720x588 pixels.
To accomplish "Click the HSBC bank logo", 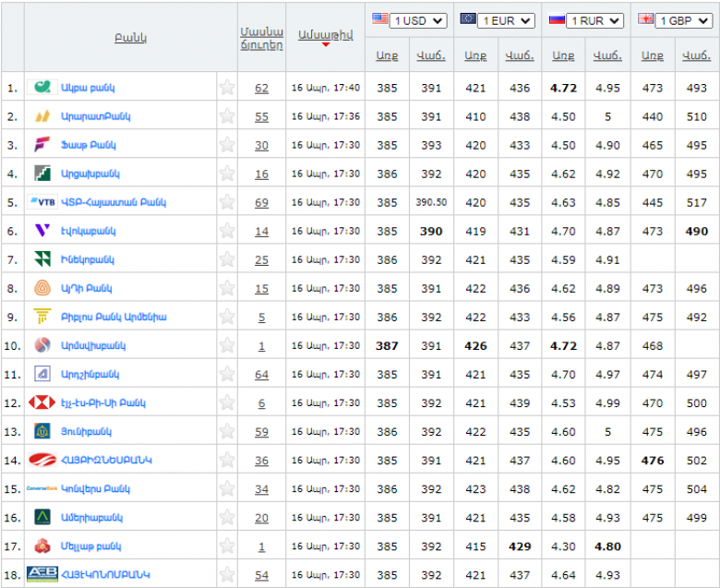I will pyautogui.click(x=42, y=403).
